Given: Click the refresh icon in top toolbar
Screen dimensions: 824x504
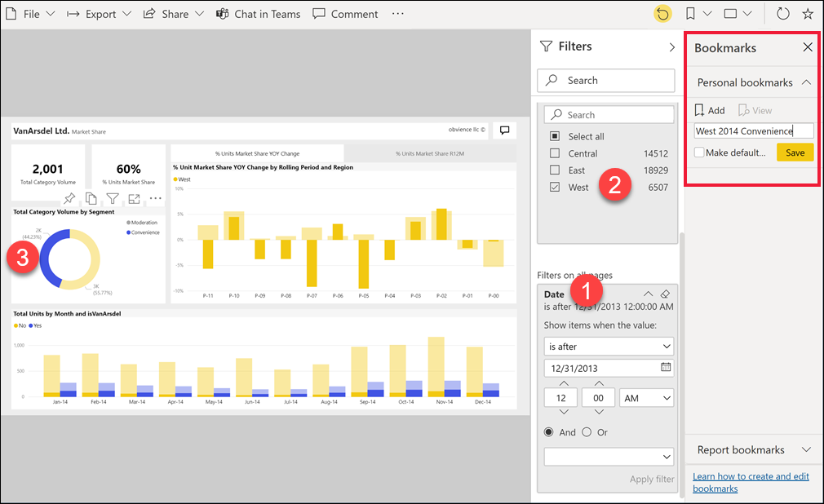Looking at the screenshot, I should tap(783, 14).
